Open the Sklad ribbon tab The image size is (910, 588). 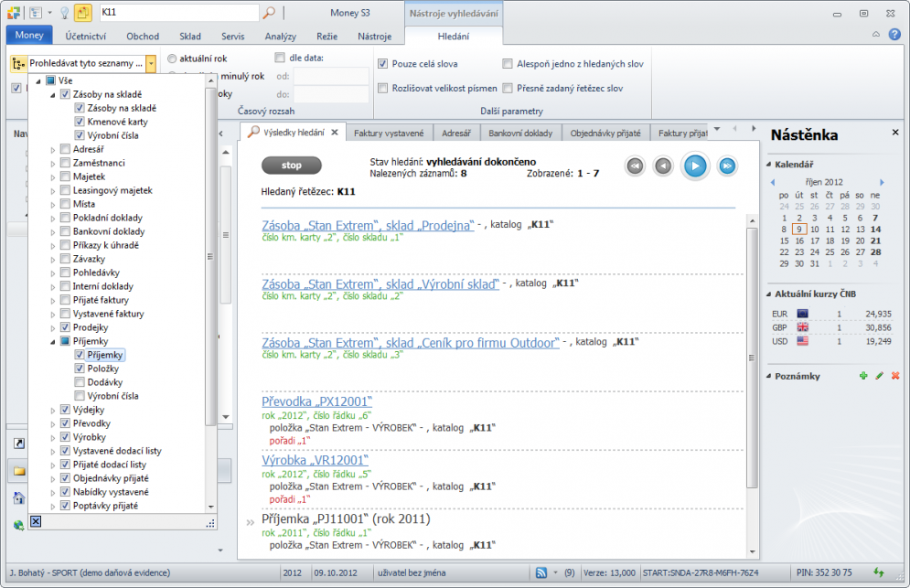[190, 36]
